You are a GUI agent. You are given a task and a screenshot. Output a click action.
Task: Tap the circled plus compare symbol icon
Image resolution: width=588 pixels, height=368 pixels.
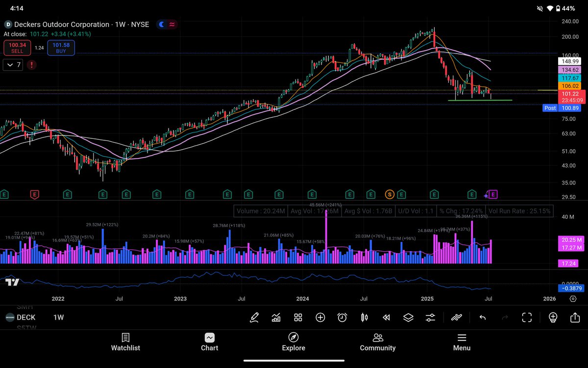pos(320,317)
